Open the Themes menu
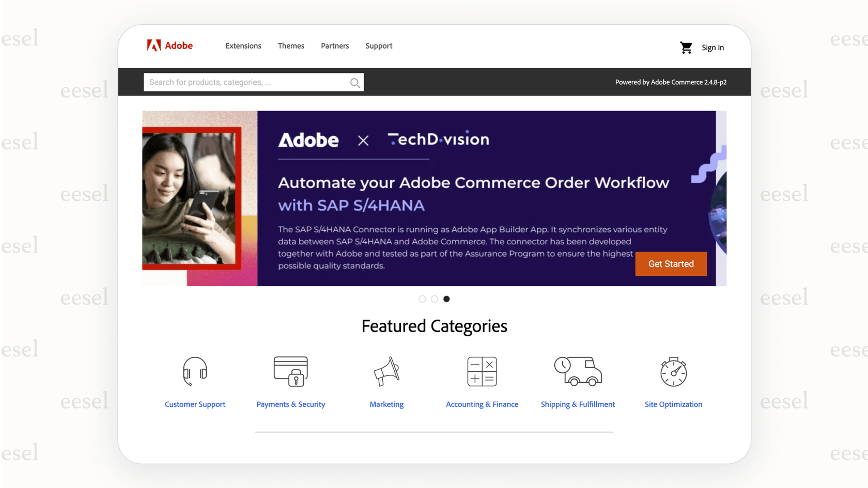Screen dimensions: 868x488 click(291, 45)
